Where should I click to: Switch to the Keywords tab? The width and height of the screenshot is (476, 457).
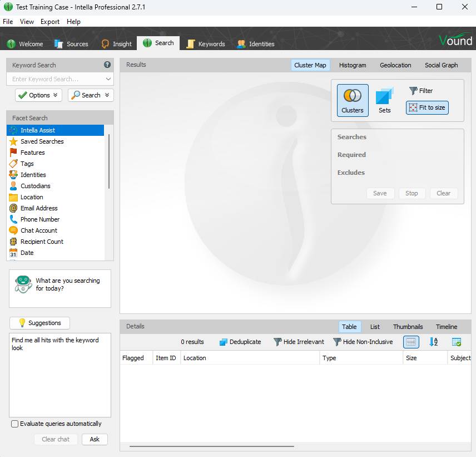[x=206, y=44]
